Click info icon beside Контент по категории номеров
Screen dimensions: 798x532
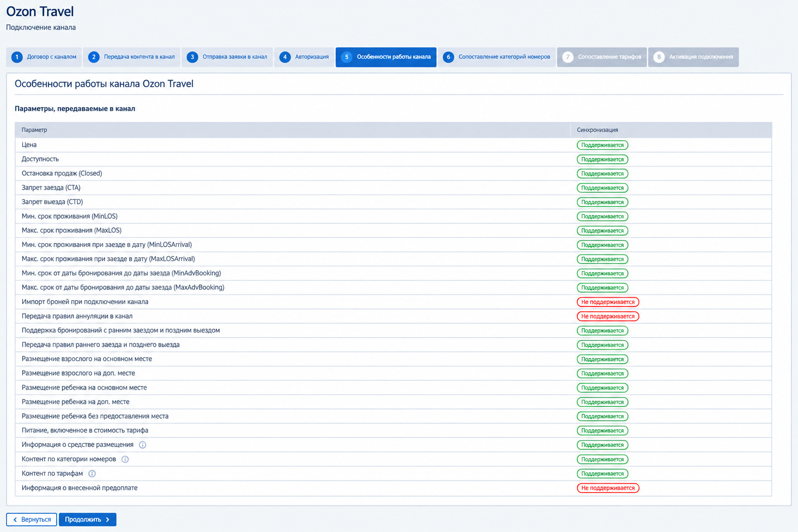(125, 459)
